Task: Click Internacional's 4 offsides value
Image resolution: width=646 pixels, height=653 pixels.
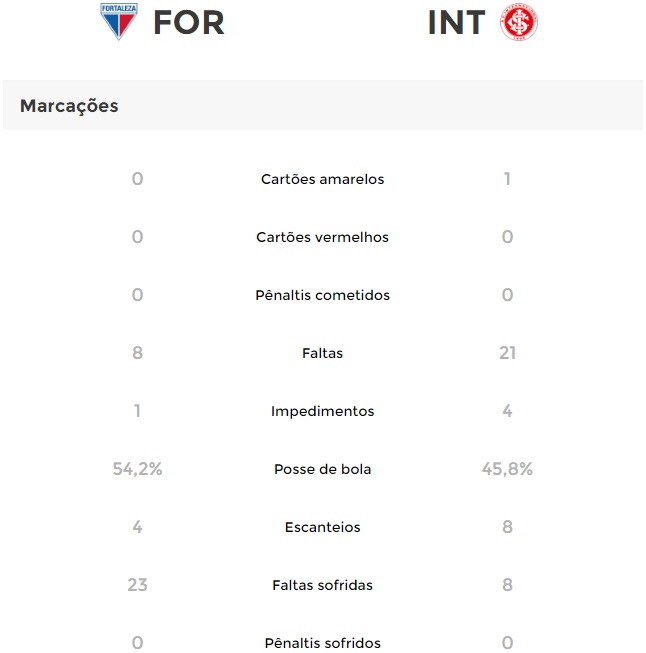Action: 507,411
